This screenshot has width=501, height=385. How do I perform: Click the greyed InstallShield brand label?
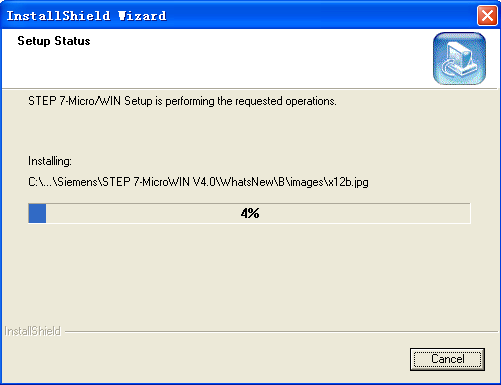point(32,331)
